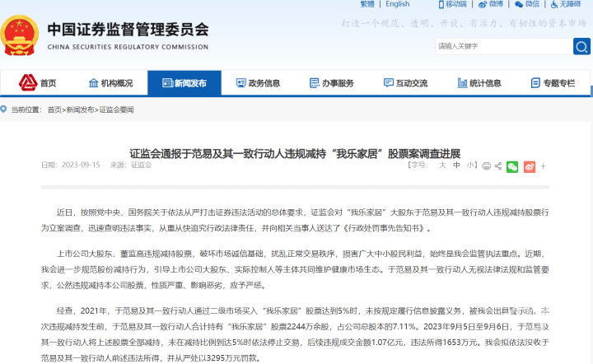Go to 首页 home tab
This screenshot has height=364, width=593.
[49, 83]
